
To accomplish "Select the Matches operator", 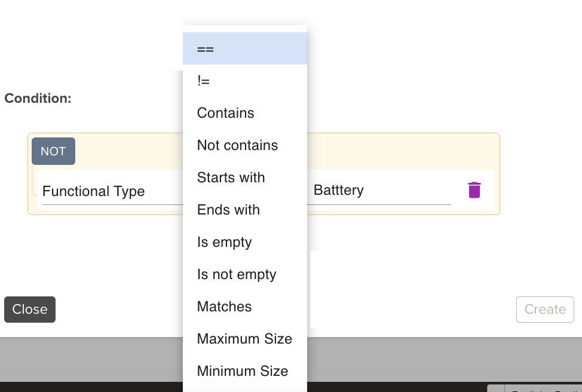I will coord(244,307).
